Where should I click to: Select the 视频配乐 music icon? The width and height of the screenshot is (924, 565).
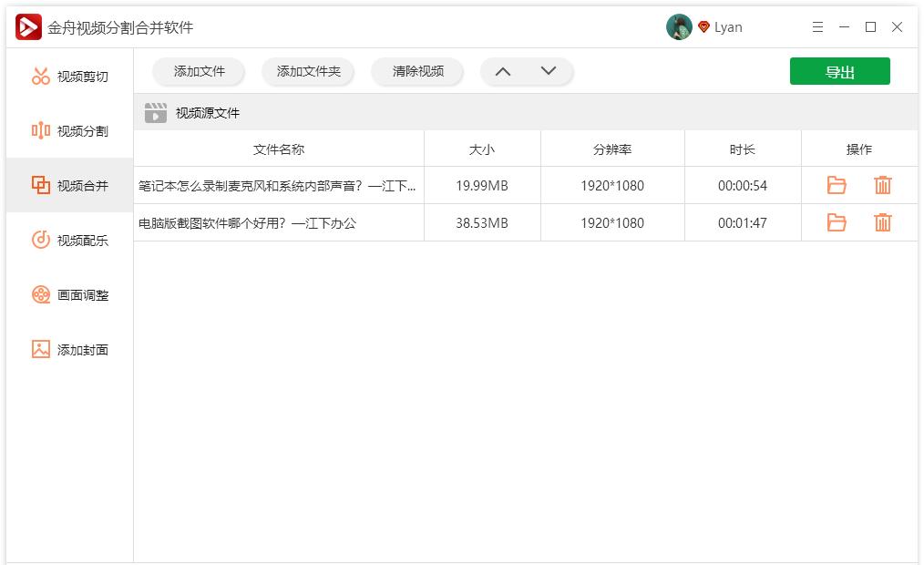tap(40, 240)
